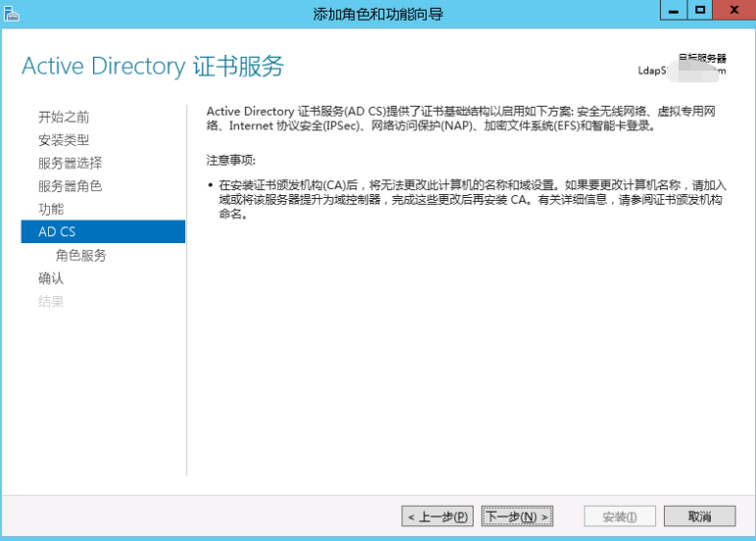756x541 pixels.
Task: Click 下一步(N) to continue
Action: point(517,516)
